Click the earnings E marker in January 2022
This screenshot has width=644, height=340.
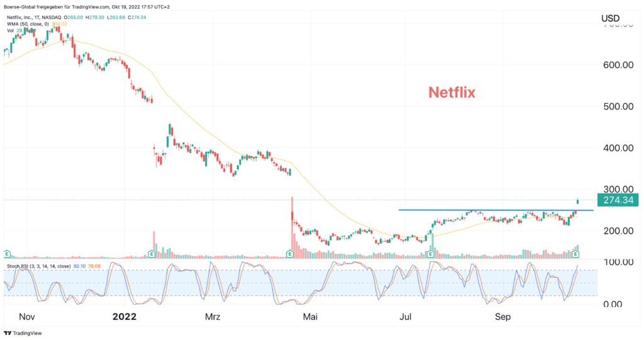coord(152,254)
